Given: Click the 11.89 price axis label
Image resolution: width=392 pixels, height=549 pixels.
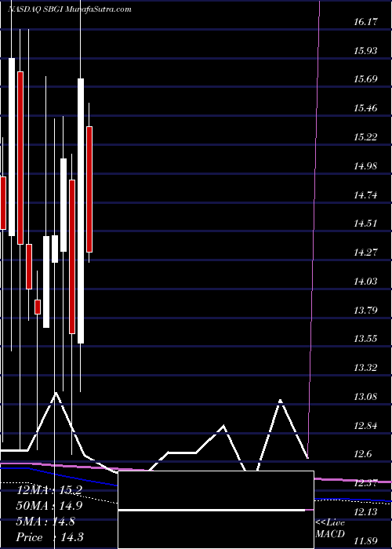Looking at the screenshot, I should 365,540.
